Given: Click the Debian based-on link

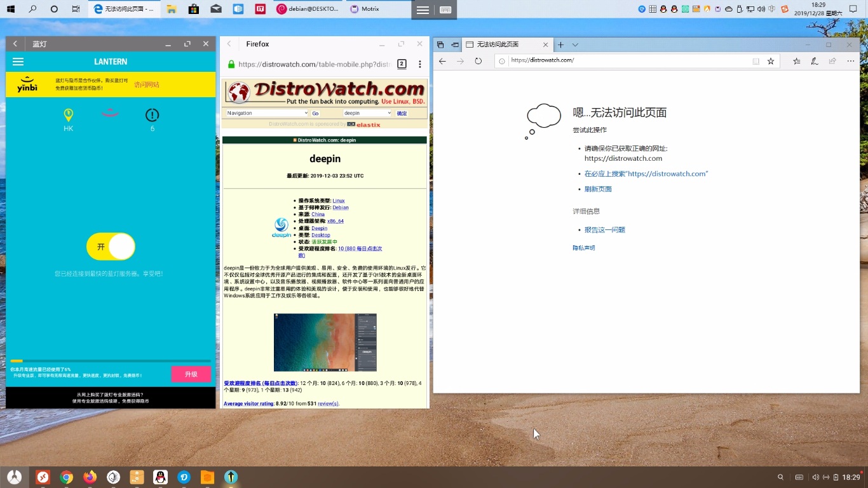Looking at the screenshot, I should click(341, 208).
